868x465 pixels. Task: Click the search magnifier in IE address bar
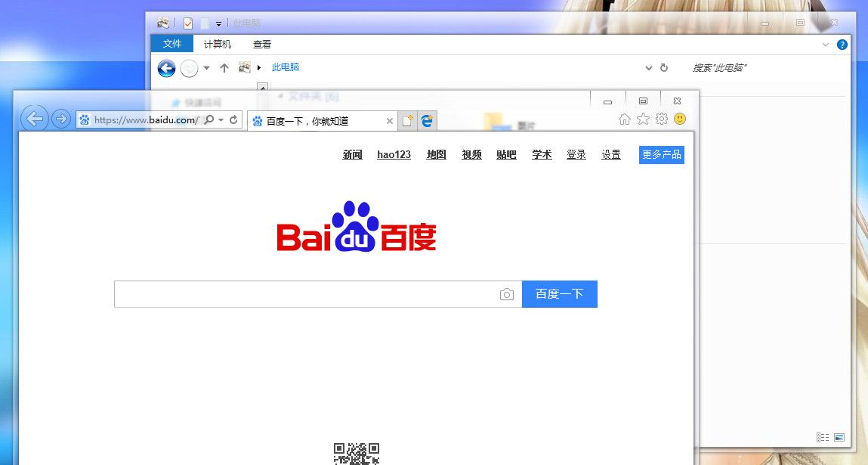click(209, 119)
